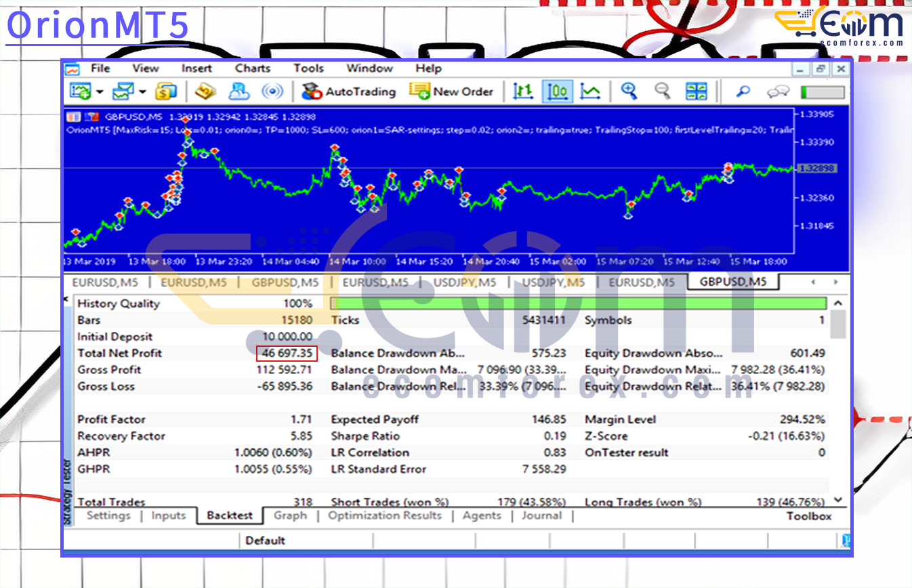The image size is (912, 588).
Task: Close the Strategy Tester panel
Action: point(66,299)
